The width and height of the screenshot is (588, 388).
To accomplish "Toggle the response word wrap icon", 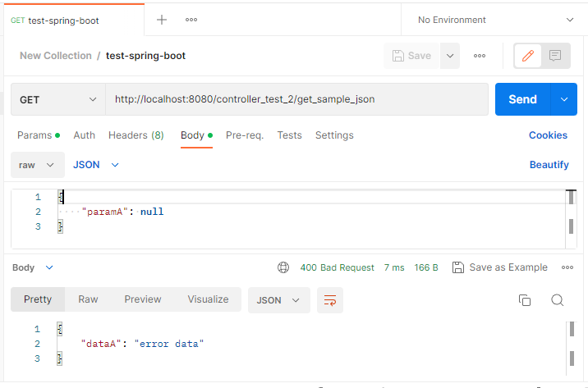I will click(329, 300).
